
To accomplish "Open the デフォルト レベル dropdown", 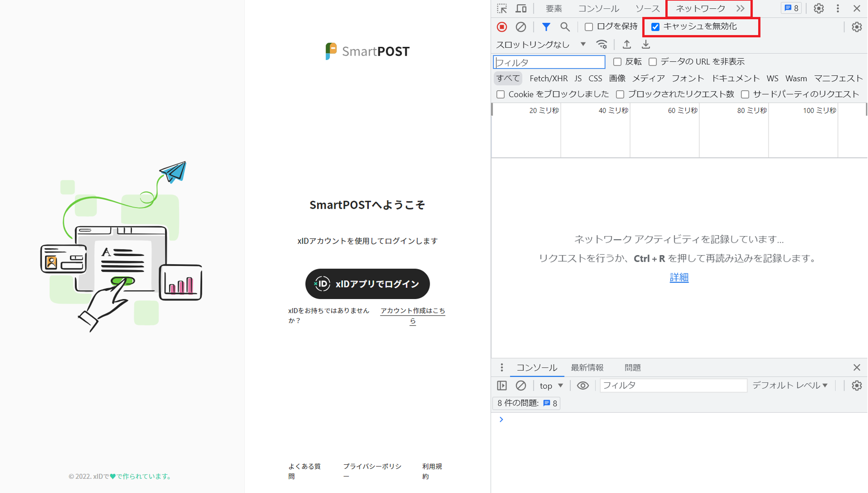I will click(x=790, y=385).
